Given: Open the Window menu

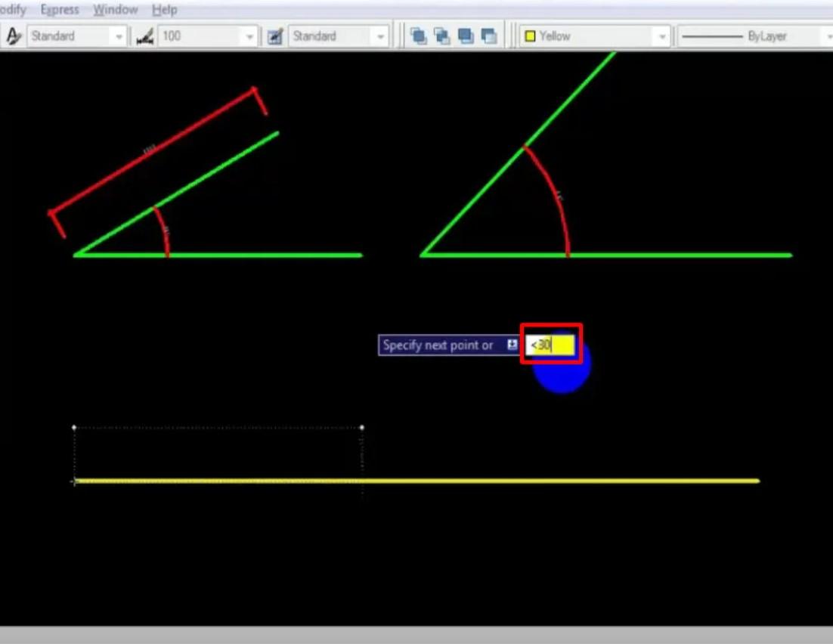Looking at the screenshot, I should click(115, 10).
